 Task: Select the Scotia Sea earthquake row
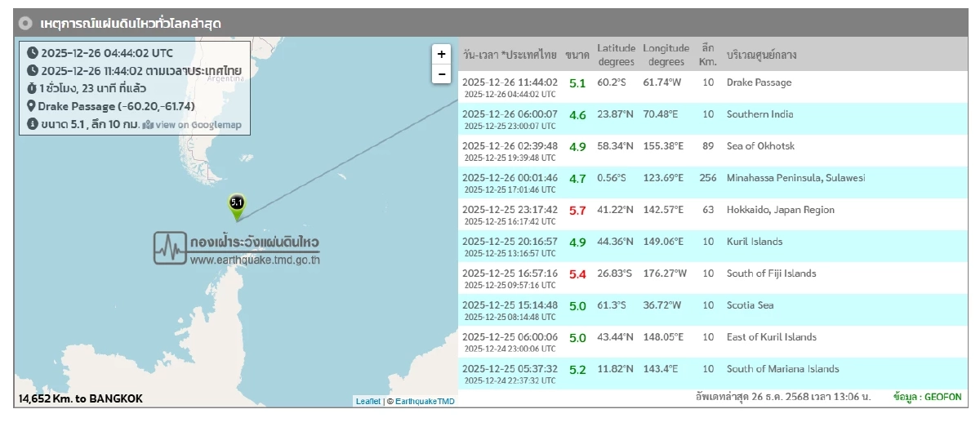710,310
